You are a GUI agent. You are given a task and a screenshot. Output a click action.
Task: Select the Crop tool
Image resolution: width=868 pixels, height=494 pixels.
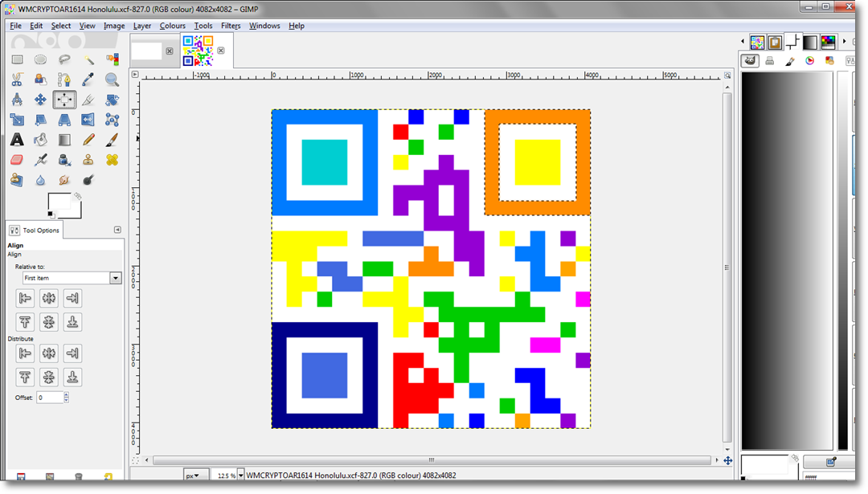point(88,100)
